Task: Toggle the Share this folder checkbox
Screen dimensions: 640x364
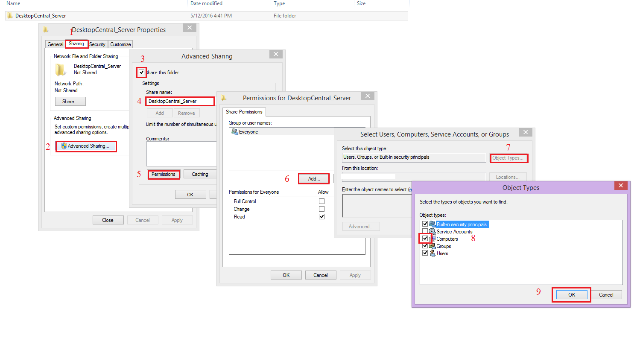Action: [x=141, y=72]
